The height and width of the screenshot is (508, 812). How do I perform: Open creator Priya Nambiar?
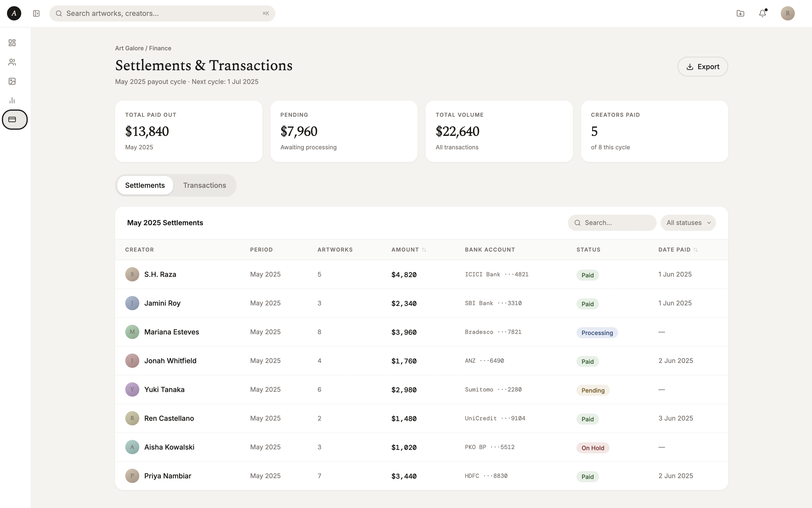tap(168, 476)
